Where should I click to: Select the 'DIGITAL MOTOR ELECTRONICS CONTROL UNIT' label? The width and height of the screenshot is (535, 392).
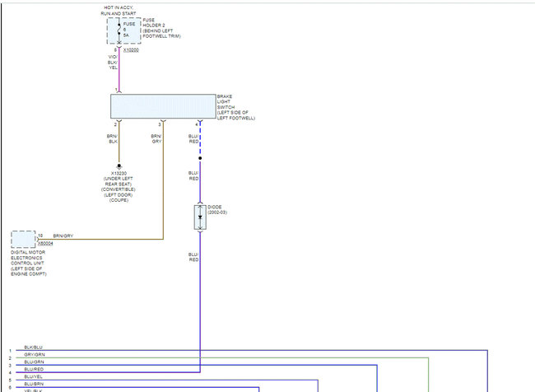29,263
